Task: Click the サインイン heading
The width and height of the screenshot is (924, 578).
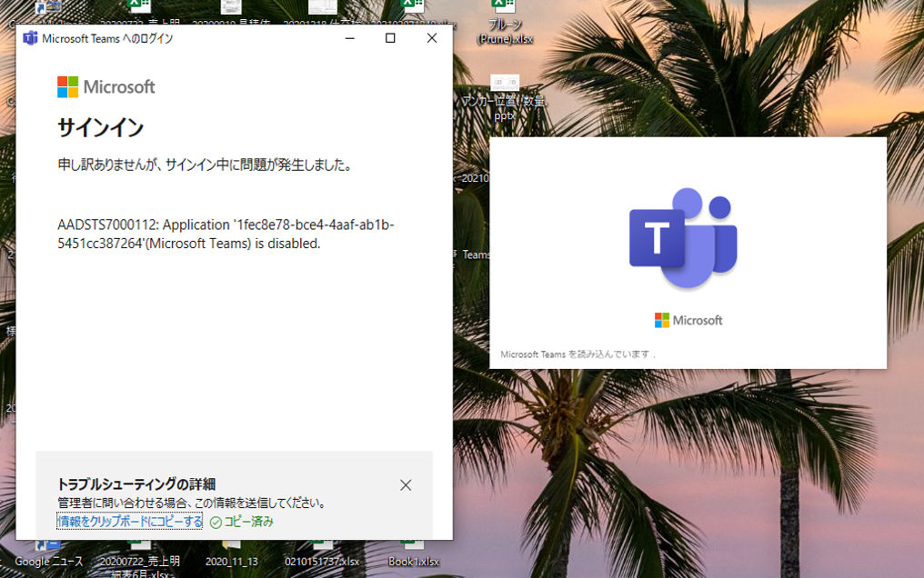Action: 101,128
